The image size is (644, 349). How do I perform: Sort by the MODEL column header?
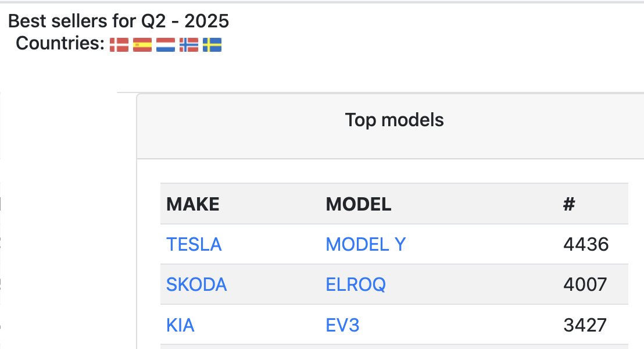click(359, 204)
